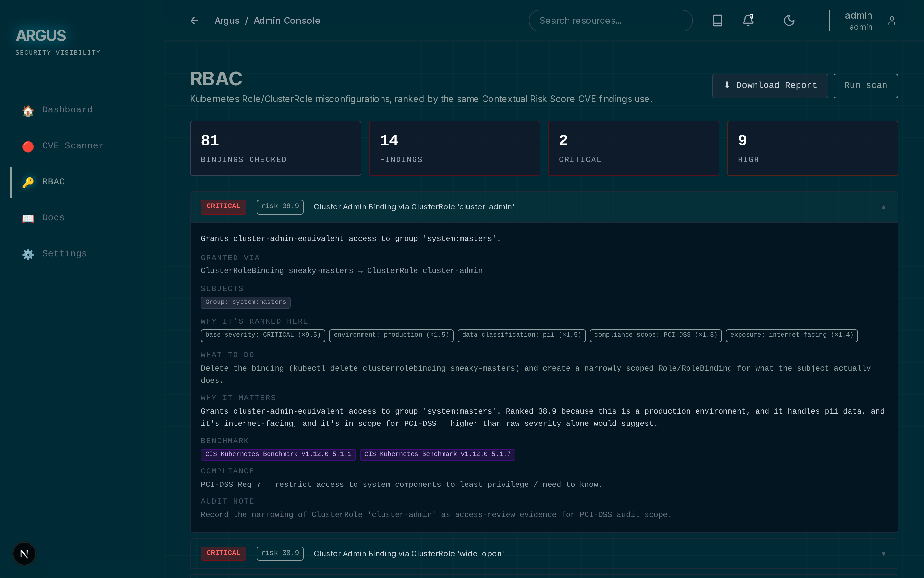This screenshot has height=578, width=924.
Task: Click 'exposure: internet-facing (×1.4)' chip
Action: click(791, 335)
